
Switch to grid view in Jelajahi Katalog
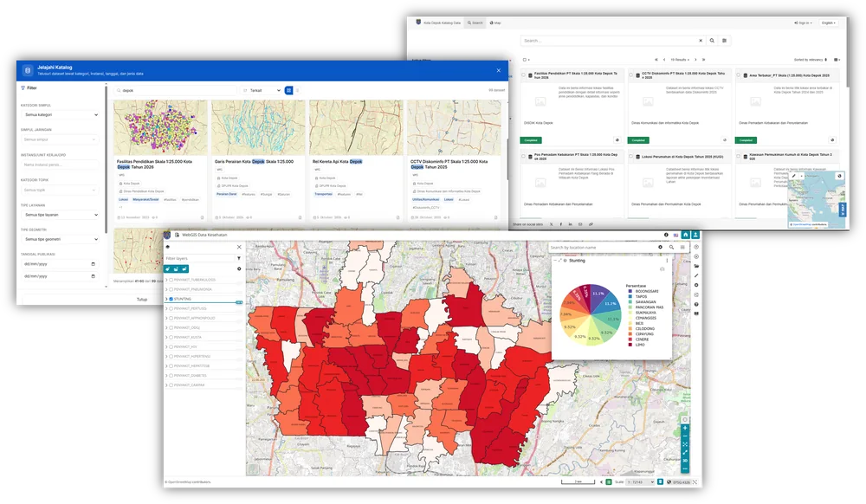click(288, 91)
